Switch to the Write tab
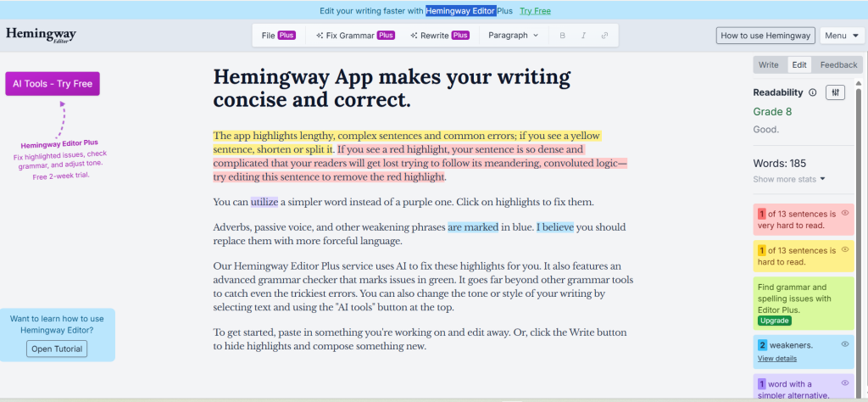The width and height of the screenshot is (868, 402). [x=768, y=64]
